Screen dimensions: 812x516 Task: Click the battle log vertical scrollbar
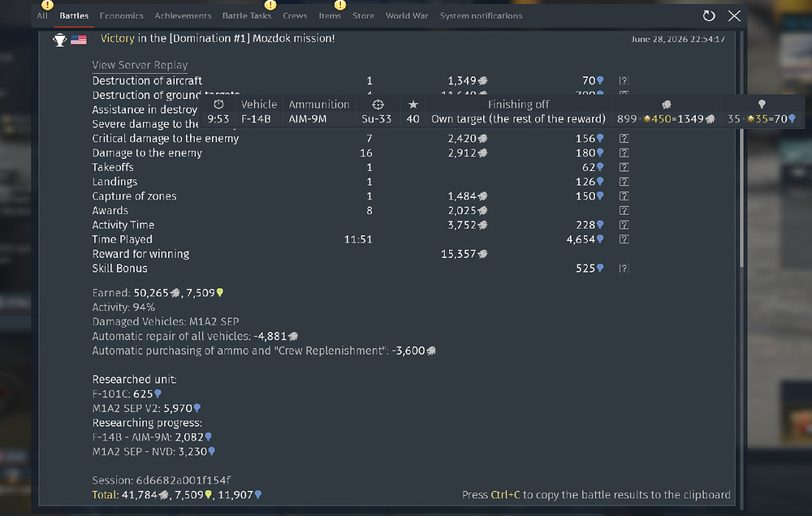coord(741,150)
